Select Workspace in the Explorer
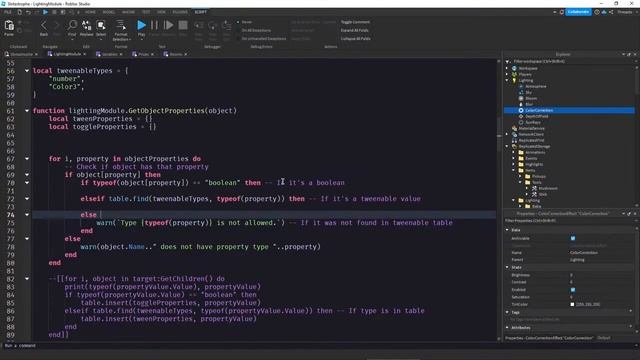640x360 pixels. point(528,69)
